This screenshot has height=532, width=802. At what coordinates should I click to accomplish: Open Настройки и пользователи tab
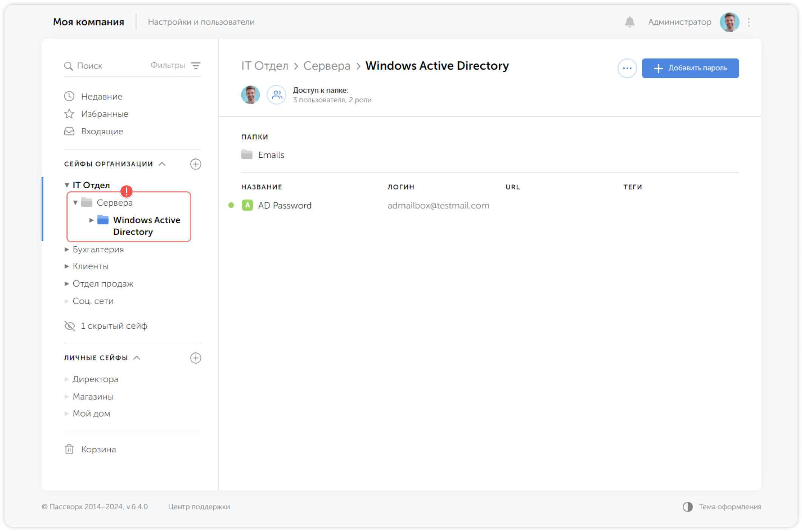point(201,22)
